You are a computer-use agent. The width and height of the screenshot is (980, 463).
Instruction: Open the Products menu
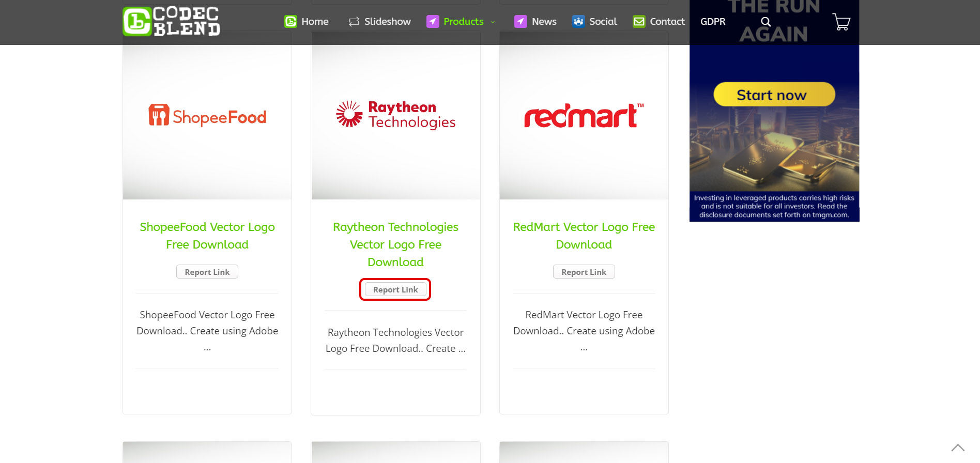click(463, 22)
